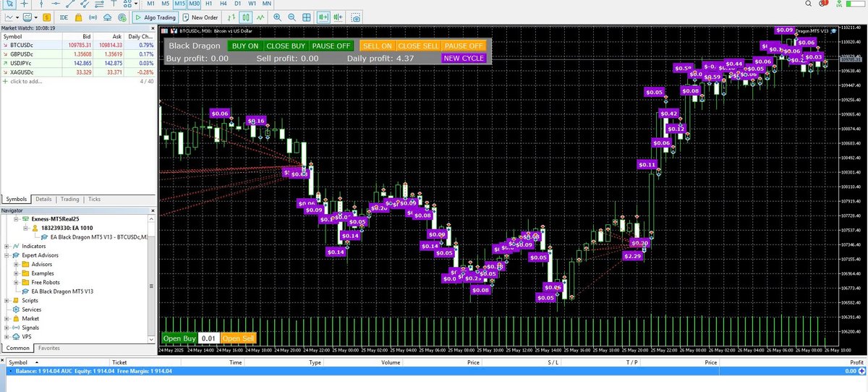Select EA Black Dragon MT5 V13 under Expert Advisors
Viewport: 868px width, 392px height.
[62, 291]
